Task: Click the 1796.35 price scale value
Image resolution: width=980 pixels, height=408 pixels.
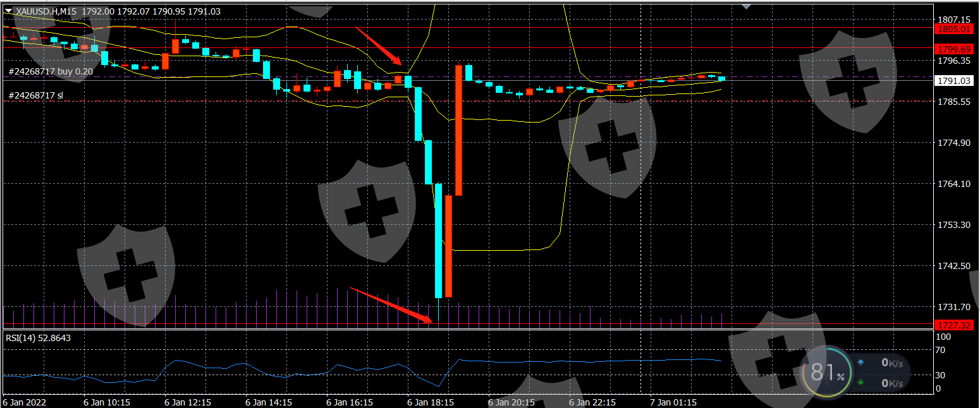Action: [954, 61]
